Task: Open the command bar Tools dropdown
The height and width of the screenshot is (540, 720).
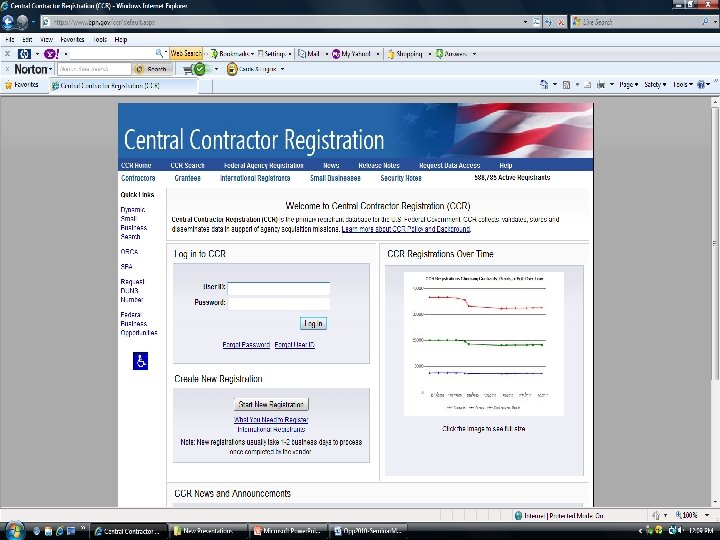Action: pos(683,84)
